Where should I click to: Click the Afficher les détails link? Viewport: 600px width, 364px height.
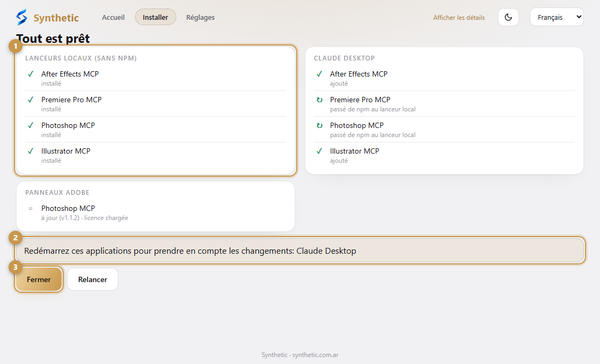coord(459,18)
